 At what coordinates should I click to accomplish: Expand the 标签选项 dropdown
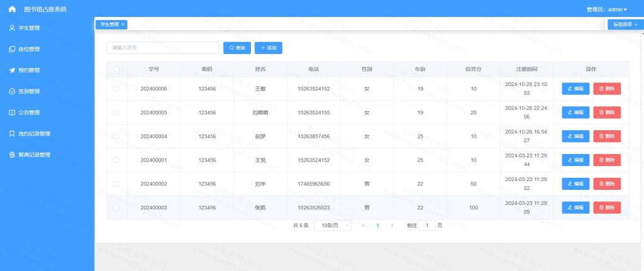pyautogui.click(x=626, y=25)
